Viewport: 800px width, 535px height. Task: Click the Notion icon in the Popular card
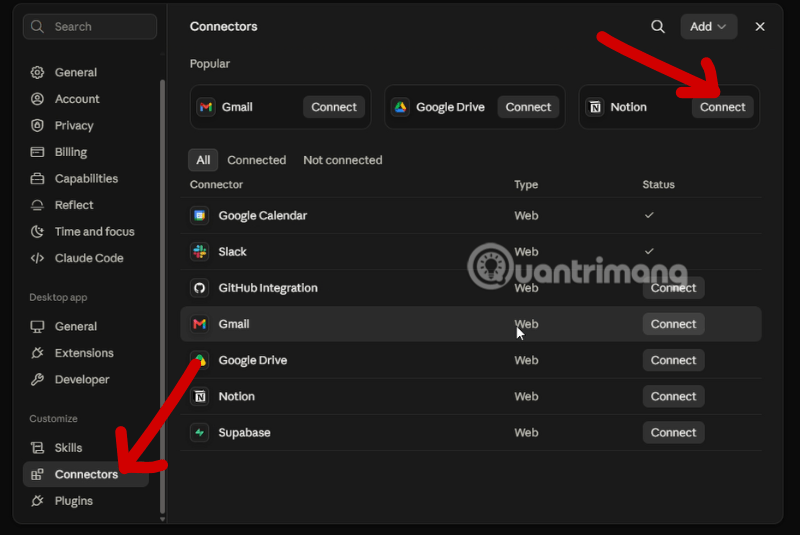pos(595,107)
